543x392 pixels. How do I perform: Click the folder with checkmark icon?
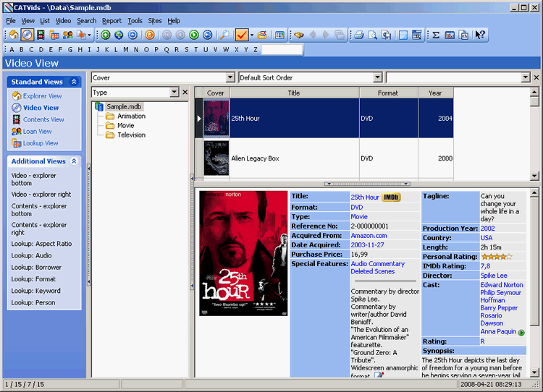coord(263,35)
